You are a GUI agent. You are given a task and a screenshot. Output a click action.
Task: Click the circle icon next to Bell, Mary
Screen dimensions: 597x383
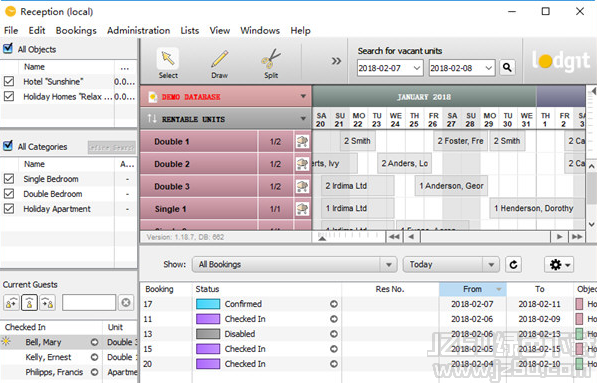pyautogui.click(x=94, y=342)
